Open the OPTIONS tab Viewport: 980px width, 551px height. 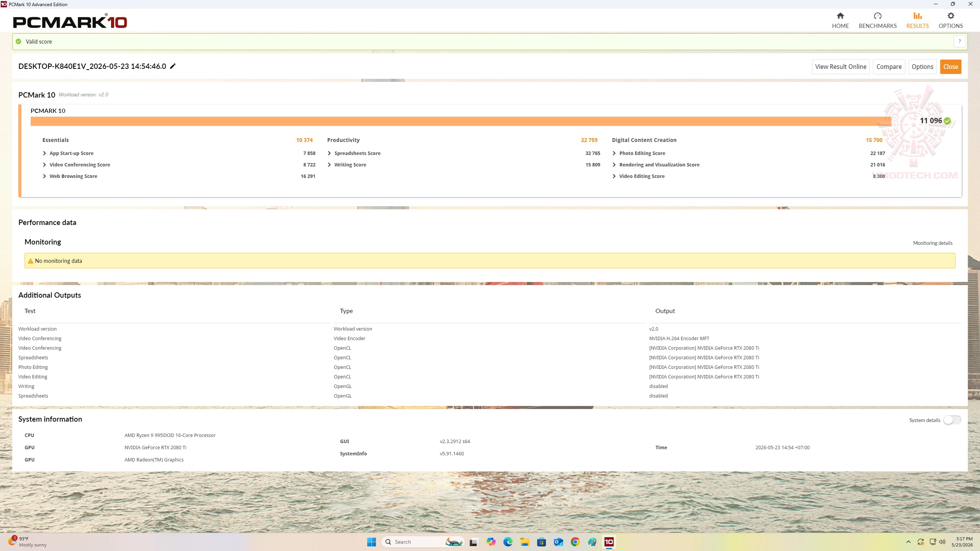click(x=951, y=20)
